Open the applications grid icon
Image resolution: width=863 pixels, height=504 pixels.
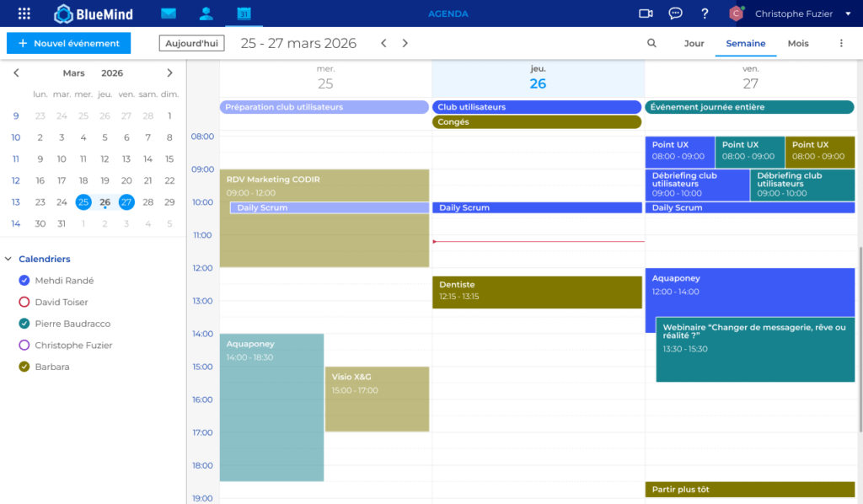coord(23,13)
